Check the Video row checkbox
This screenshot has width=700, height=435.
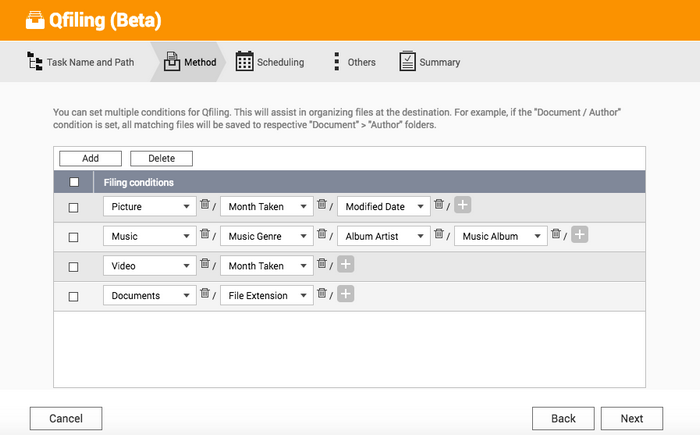click(x=74, y=267)
